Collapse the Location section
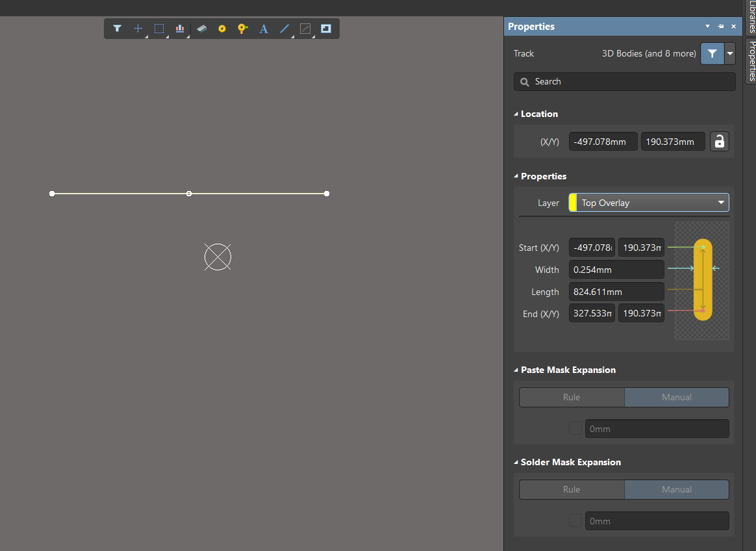 [516, 114]
